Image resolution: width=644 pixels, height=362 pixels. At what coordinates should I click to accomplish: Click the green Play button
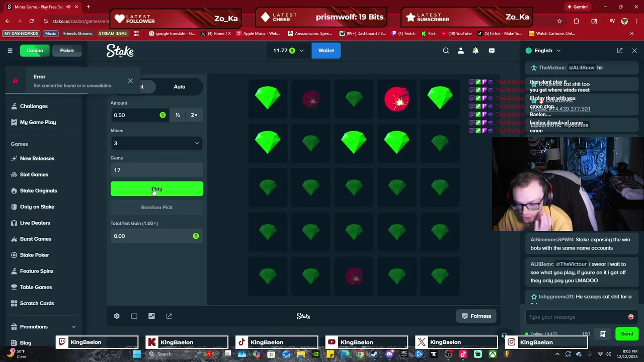coord(156,189)
